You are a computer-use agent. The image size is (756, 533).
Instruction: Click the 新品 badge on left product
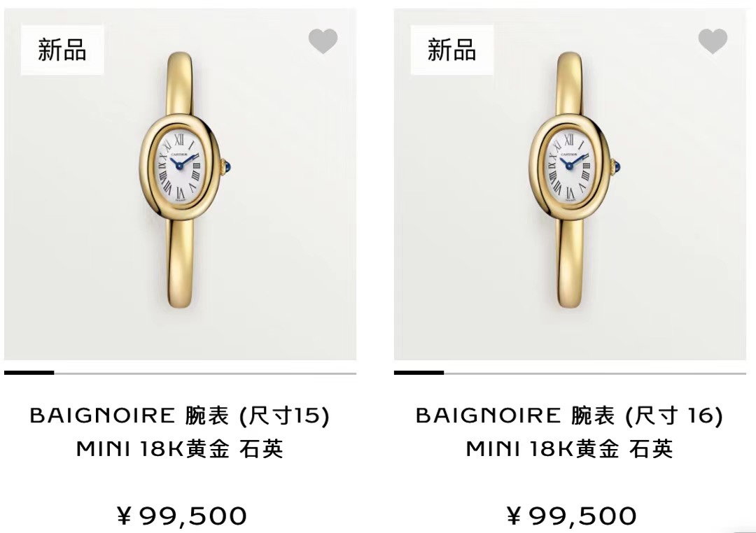coord(62,50)
